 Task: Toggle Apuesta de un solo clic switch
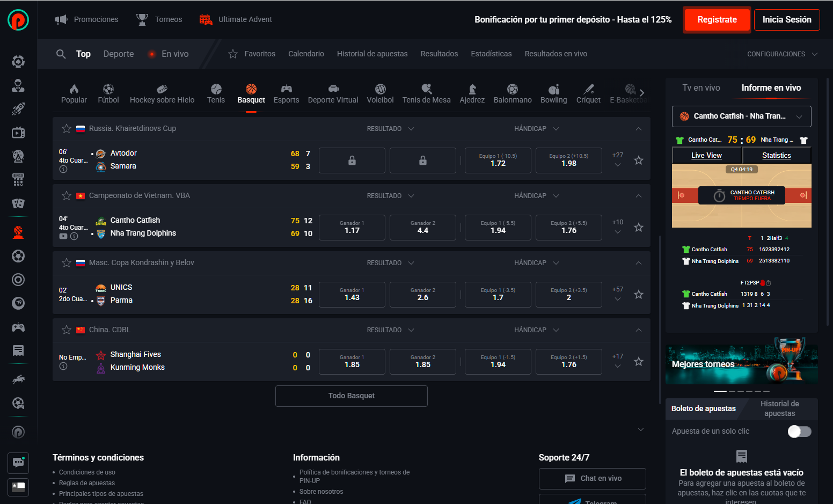799,432
